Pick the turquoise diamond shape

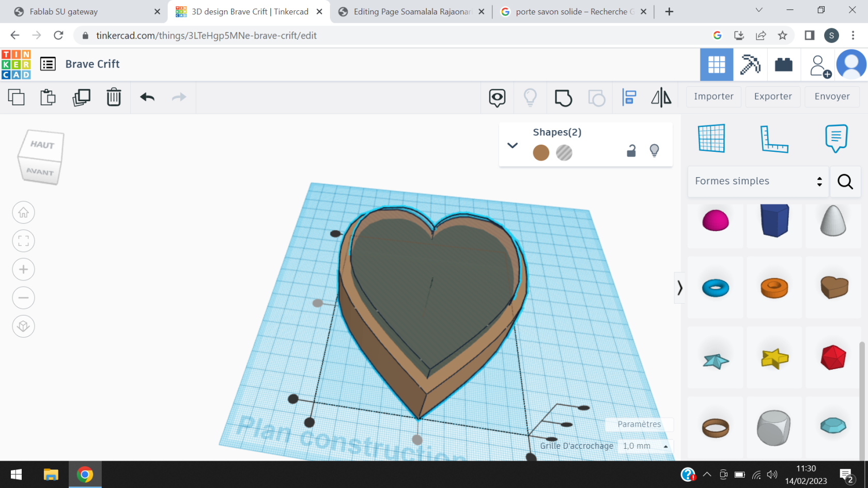pyautogui.click(x=833, y=426)
